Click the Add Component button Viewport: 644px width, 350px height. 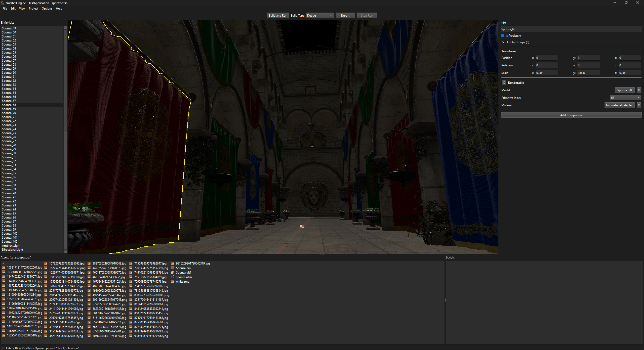(571, 115)
